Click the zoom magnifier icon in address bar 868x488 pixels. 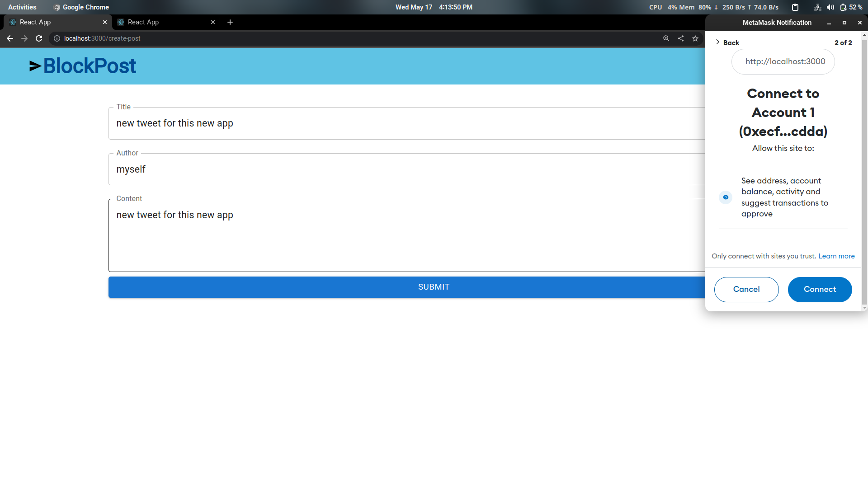click(x=666, y=38)
